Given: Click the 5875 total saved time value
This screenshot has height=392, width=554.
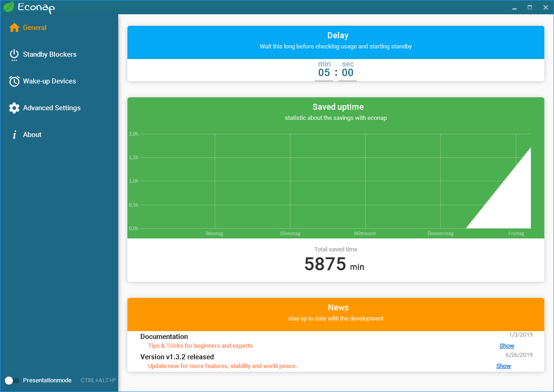Looking at the screenshot, I should point(325,264).
